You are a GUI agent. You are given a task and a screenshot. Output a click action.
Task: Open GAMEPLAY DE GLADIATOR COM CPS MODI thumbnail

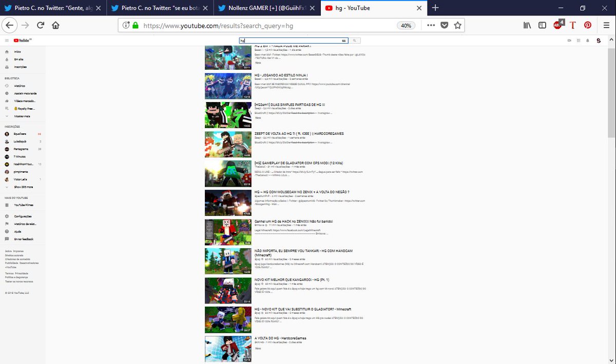click(228, 174)
